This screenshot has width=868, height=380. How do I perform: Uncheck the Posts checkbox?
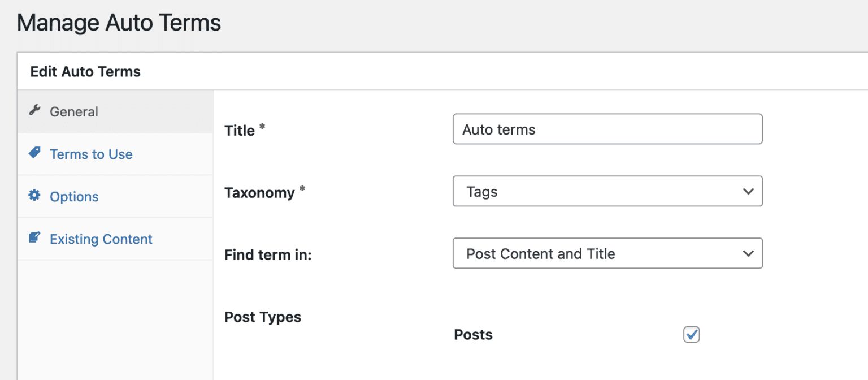coord(692,334)
